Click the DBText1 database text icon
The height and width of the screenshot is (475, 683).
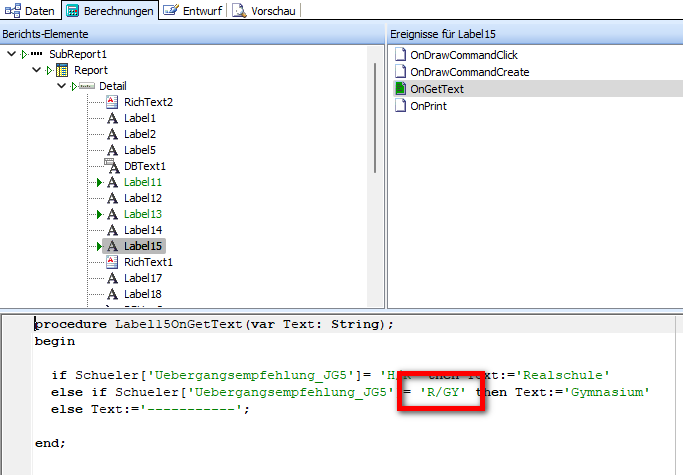coord(112,166)
